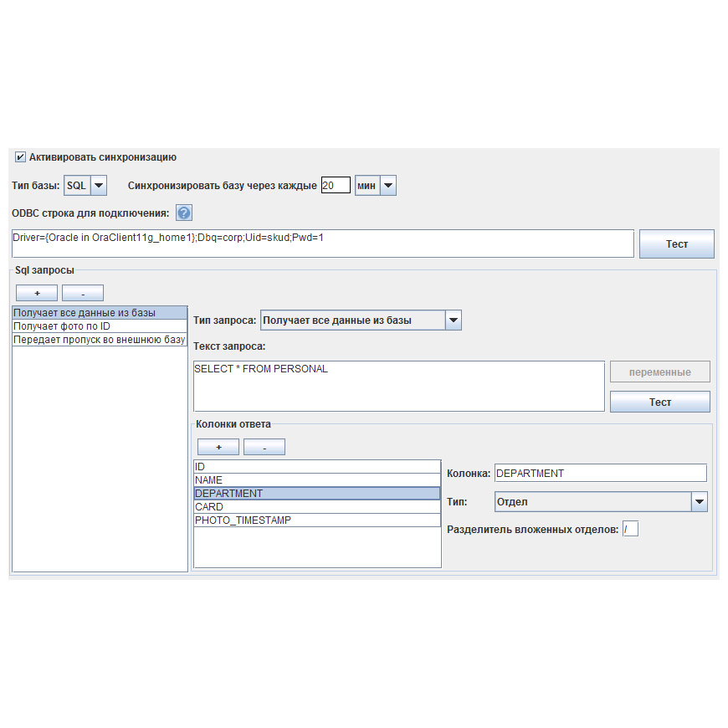
Task: Click the ODBC connection string help icon
Action: coord(184,213)
